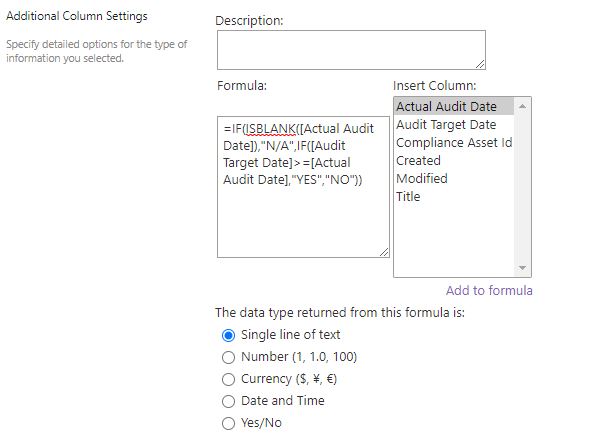Pick Title in the Insert Column list

tap(454, 197)
